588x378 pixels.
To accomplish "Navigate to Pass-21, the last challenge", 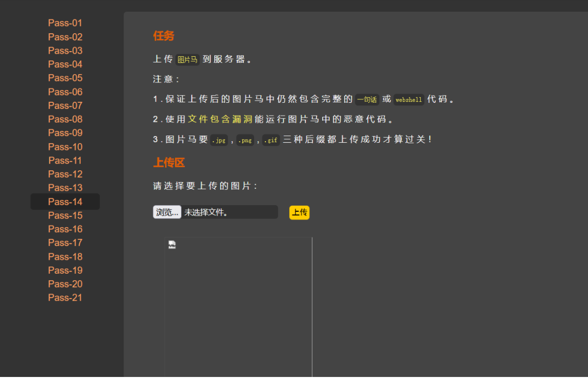I will 65,297.
